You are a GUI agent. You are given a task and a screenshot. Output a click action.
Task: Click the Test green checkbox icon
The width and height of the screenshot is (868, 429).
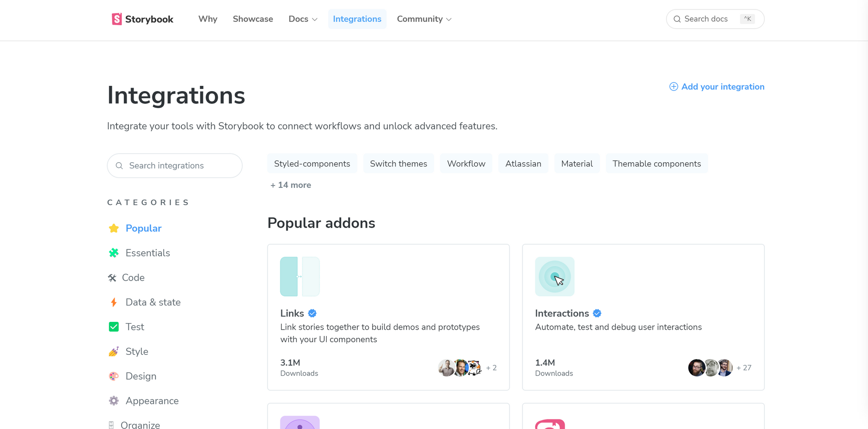113,327
